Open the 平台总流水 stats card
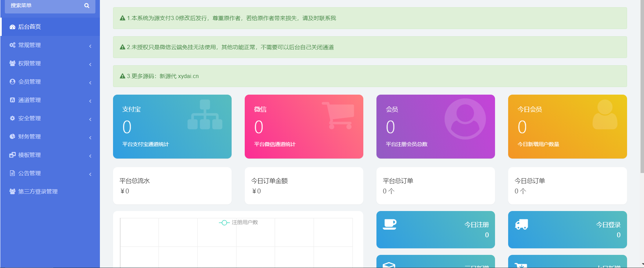 (172, 186)
